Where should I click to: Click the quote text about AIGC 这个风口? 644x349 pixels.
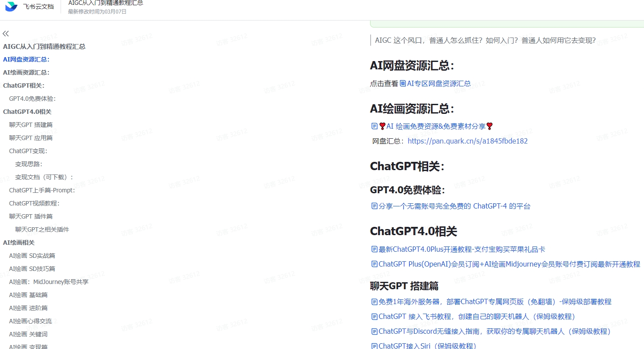click(485, 41)
